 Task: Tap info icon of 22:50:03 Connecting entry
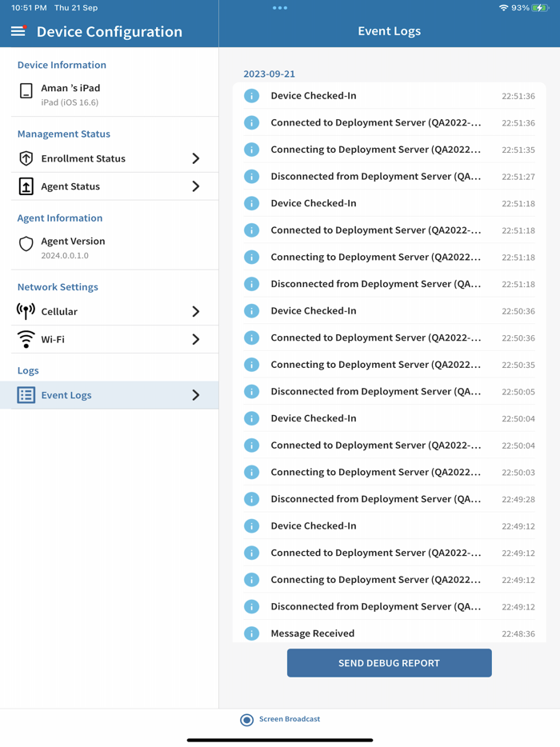252,472
